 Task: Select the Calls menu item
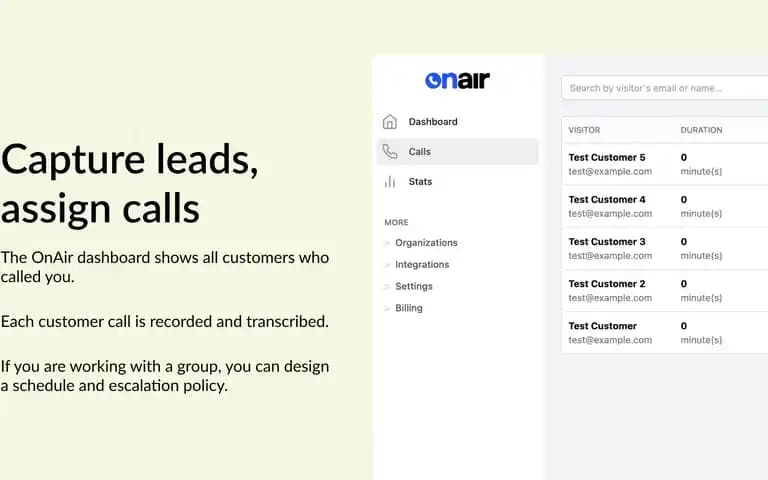point(457,151)
